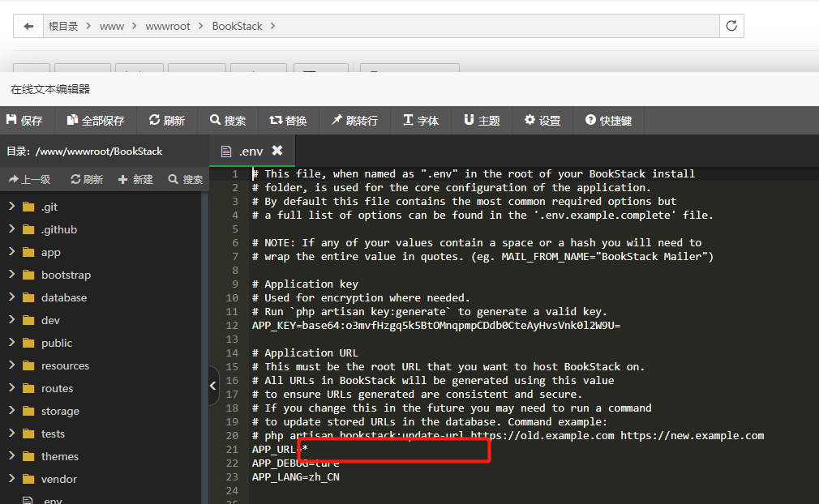Expand the routes folder chevron
Screen dimensions: 819x504
coord(11,388)
